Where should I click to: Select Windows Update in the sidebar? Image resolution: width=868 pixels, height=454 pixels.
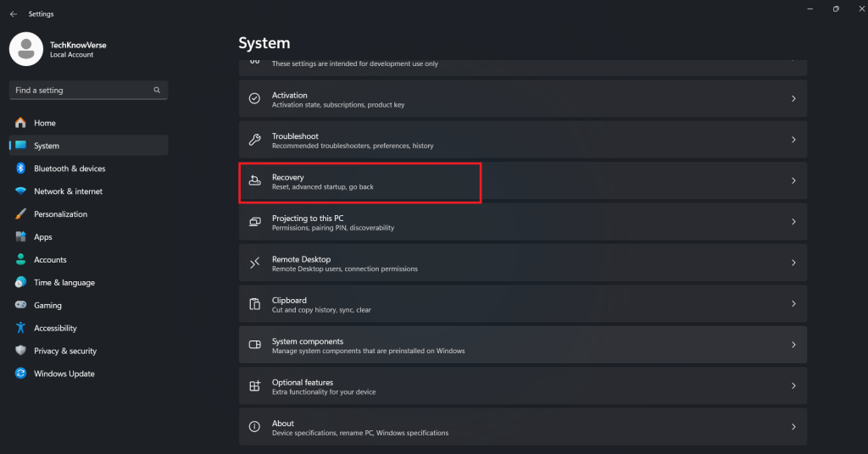(x=64, y=374)
